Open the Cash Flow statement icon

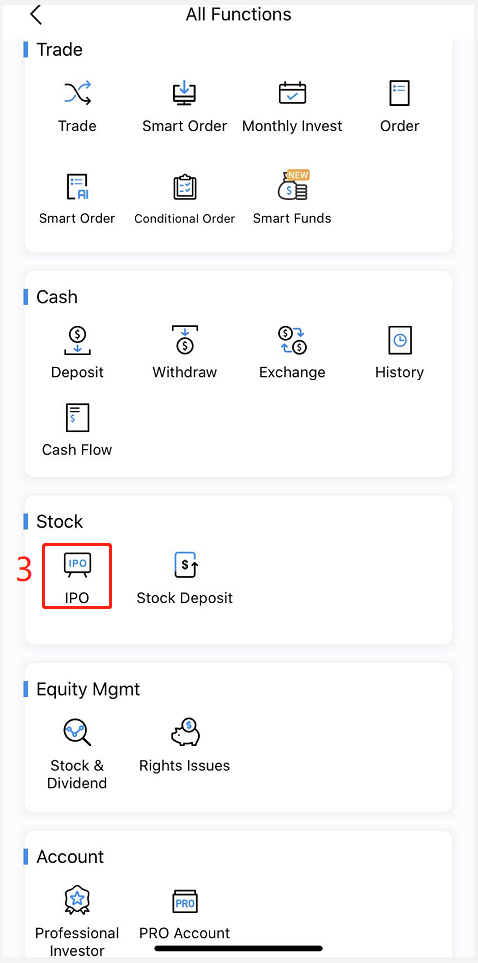click(77, 418)
